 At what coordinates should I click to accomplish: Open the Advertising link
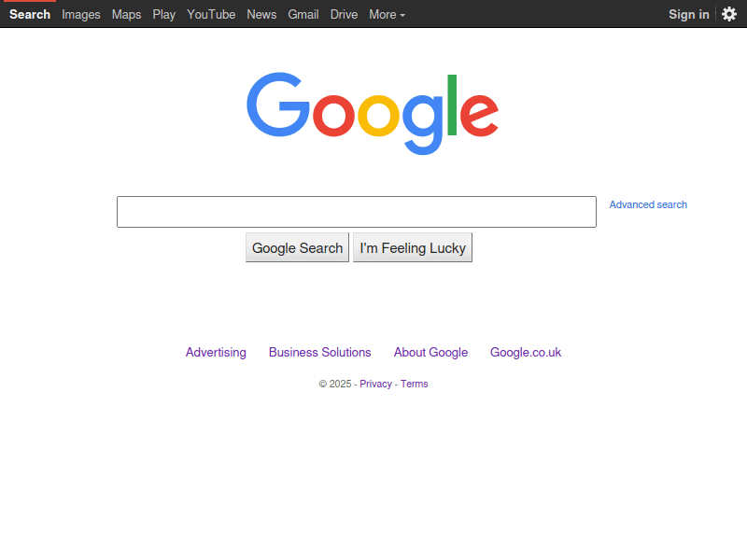216,353
